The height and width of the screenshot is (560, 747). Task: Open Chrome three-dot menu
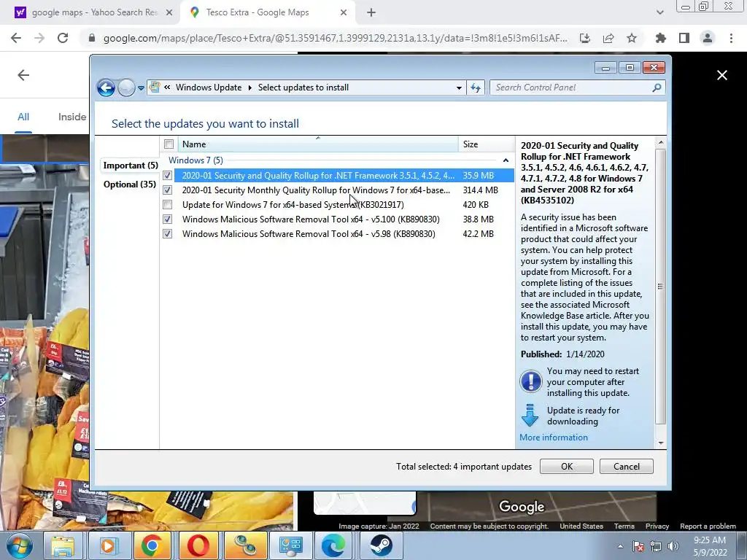coord(731,38)
